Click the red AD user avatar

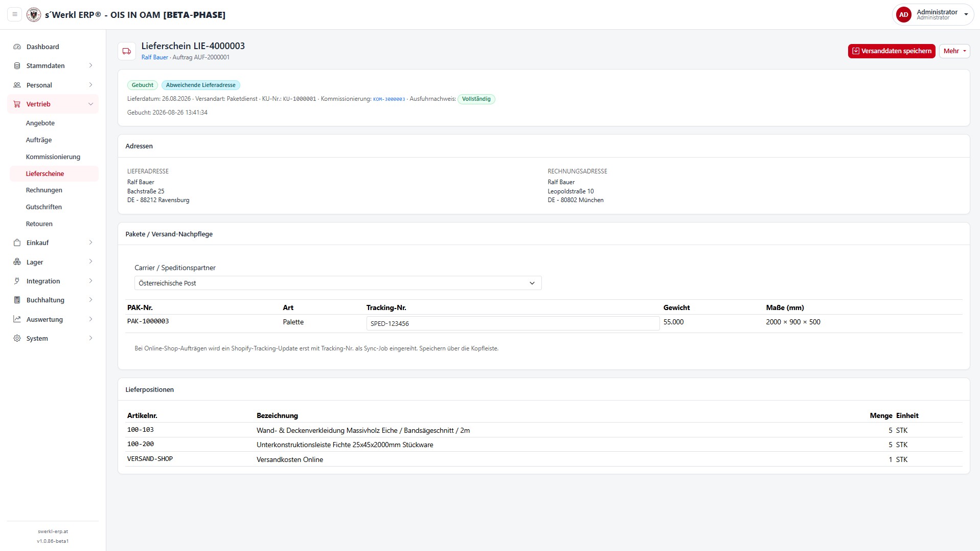(x=903, y=15)
